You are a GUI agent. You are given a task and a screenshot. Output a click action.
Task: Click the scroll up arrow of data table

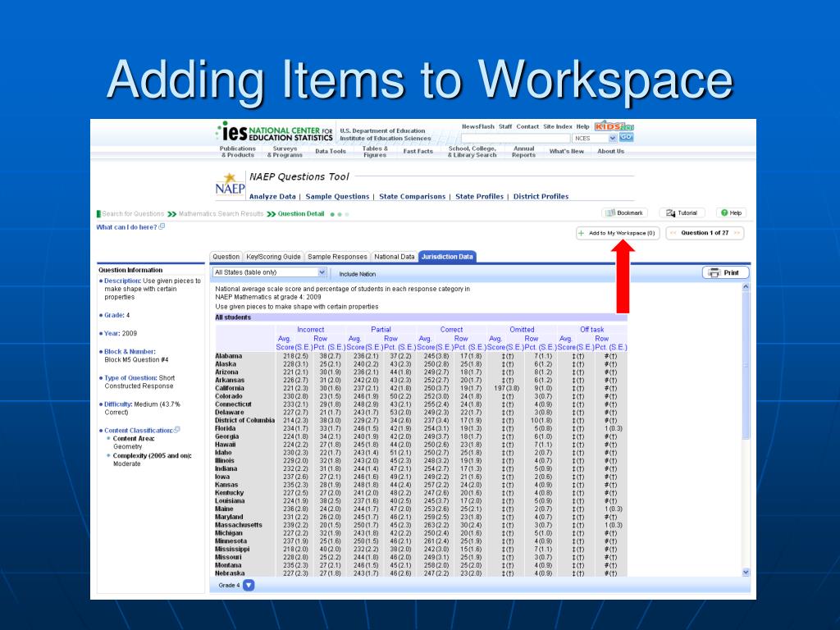746,287
